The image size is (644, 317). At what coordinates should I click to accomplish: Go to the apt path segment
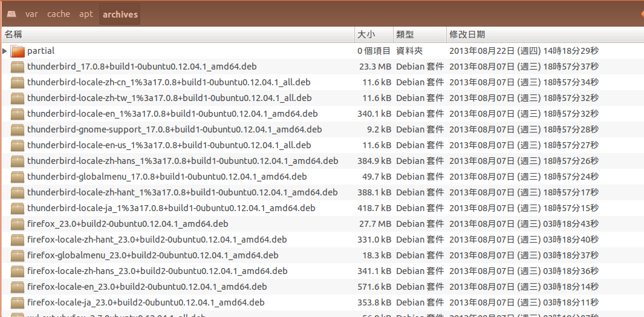click(x=86, y=14)
